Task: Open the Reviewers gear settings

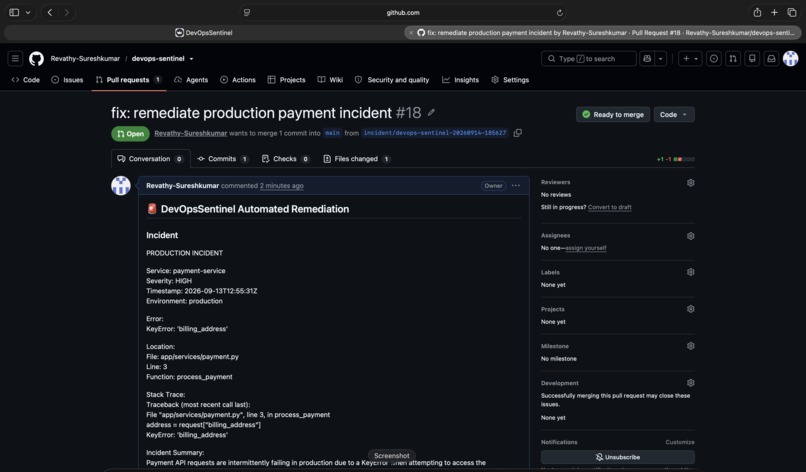Action: pos(690,183)
